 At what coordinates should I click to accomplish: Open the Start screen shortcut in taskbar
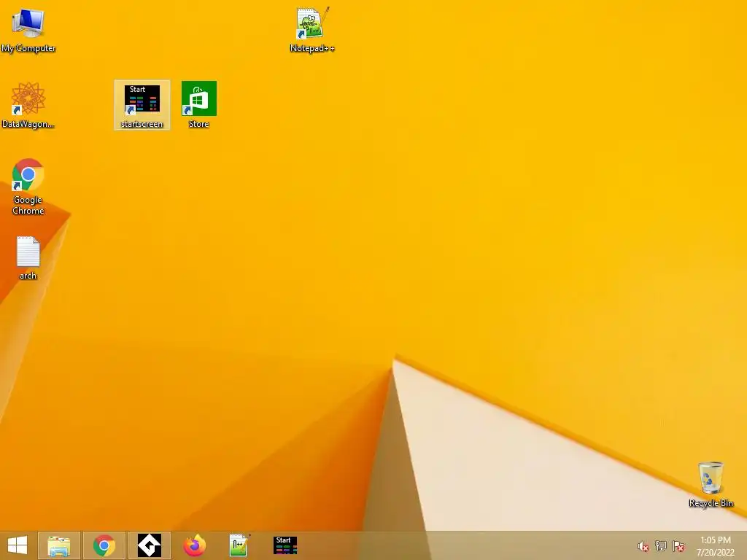(x=285, y=545)
